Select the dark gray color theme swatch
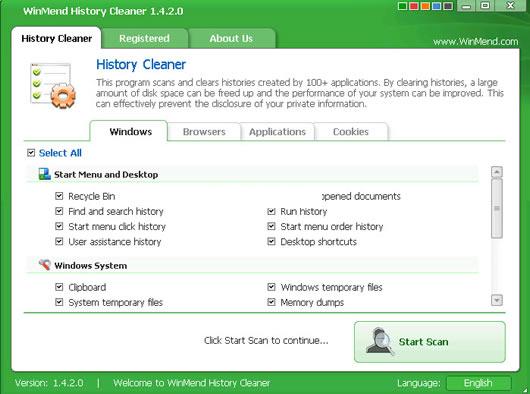The height and width of the screenshot is (394, 530). (448, 6)
